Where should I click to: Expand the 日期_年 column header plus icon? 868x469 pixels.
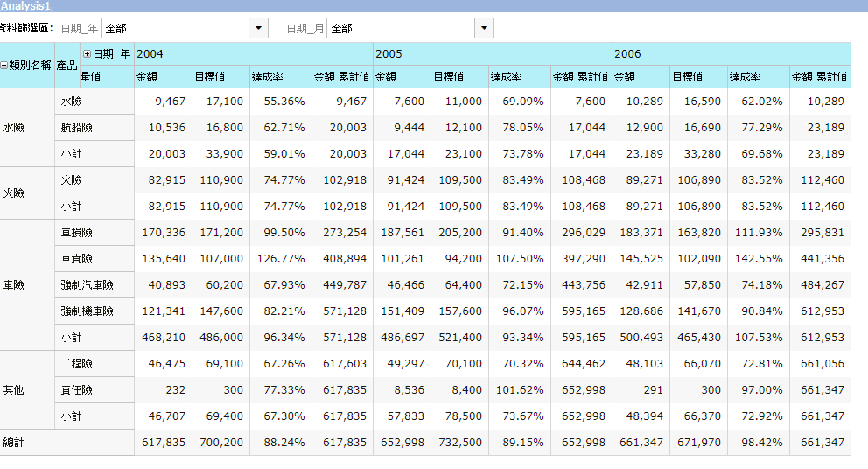(87, 53)
